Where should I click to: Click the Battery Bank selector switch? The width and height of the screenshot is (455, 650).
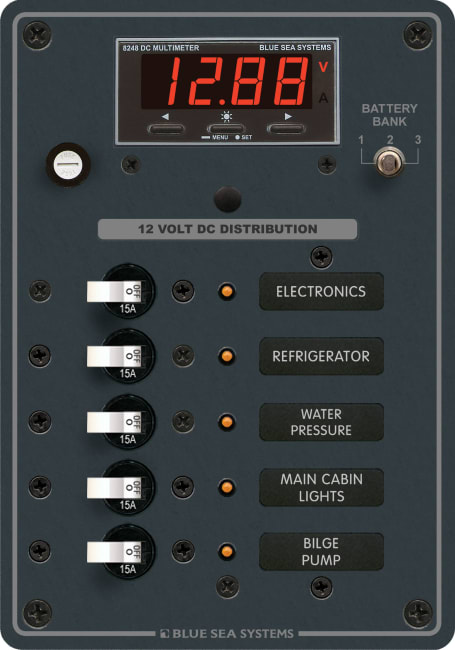pyautogui.click(x=389, y=162)
